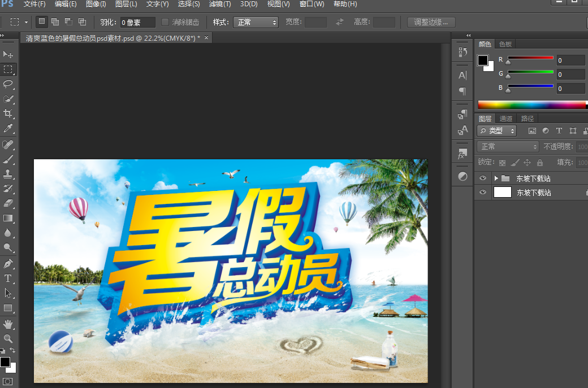This screenshot has width=588, height=388.
Task: Select the Quick Selection tool
Action: click(x=8, y=99)
